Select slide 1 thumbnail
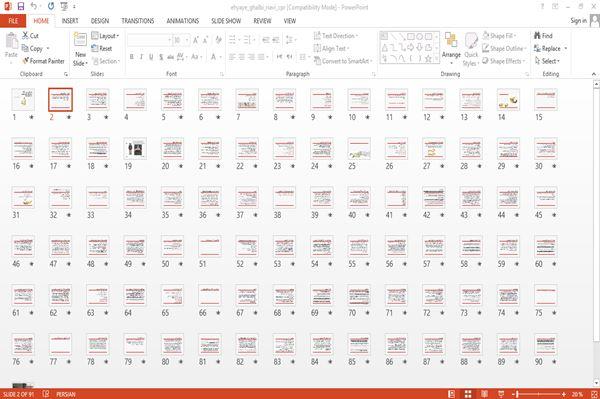The image size is (600, 399). click(x=23, y=99)
